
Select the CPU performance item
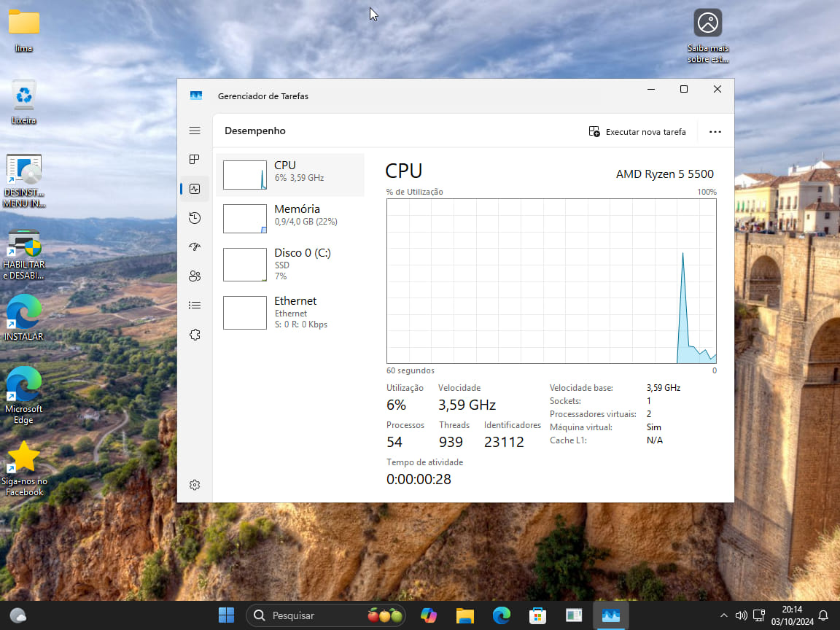(290, 174)
